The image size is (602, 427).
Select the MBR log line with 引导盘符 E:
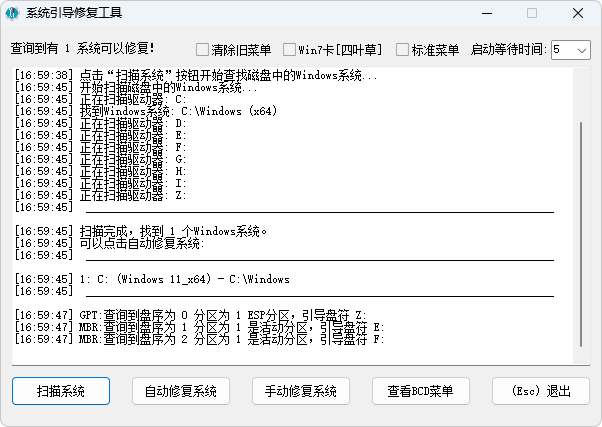(x=231, y=327)
